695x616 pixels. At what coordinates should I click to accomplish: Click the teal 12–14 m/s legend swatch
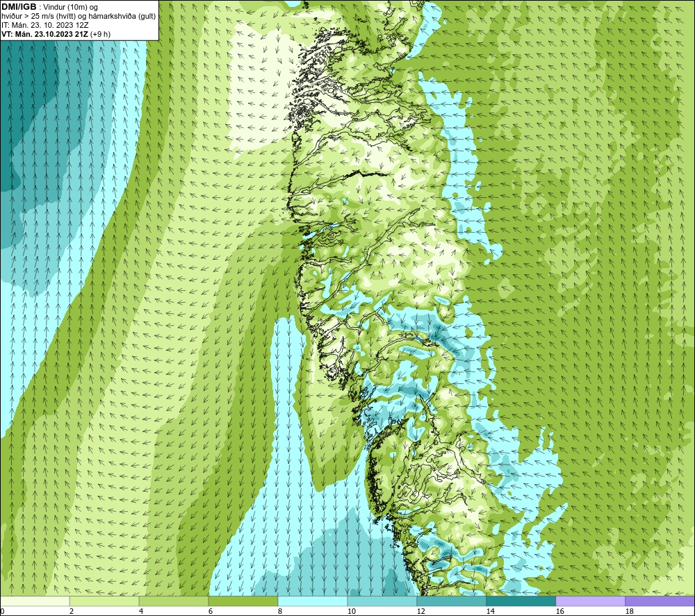pyautogui.click(x=452, y=601)
